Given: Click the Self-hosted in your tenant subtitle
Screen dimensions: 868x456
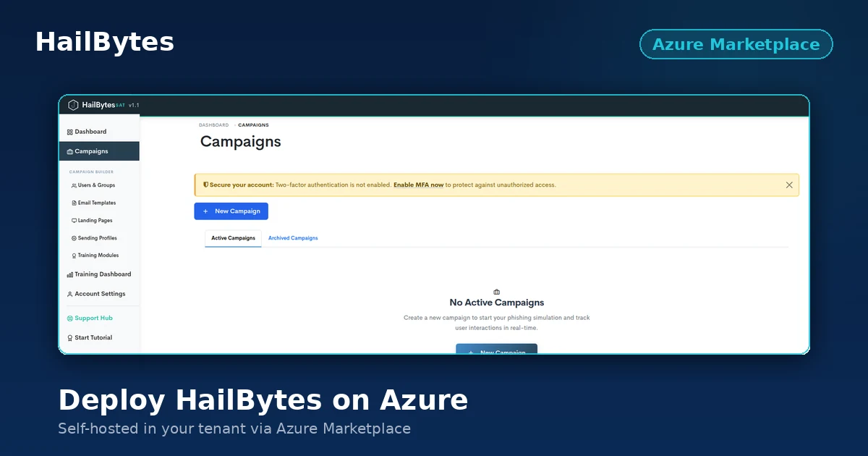Looking at the screenshot, I should tap(234, 428).
